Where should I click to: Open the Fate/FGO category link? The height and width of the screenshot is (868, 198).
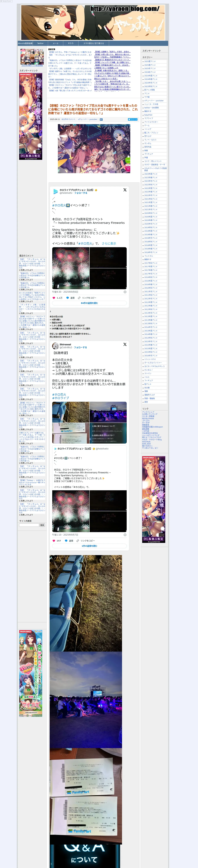pyautogui.click(x=148, y=115)
